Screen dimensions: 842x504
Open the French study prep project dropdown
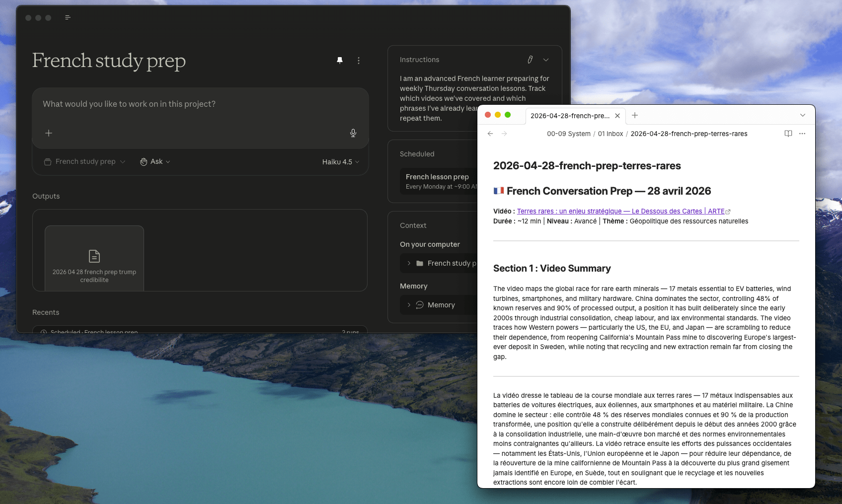pos(84,161)
